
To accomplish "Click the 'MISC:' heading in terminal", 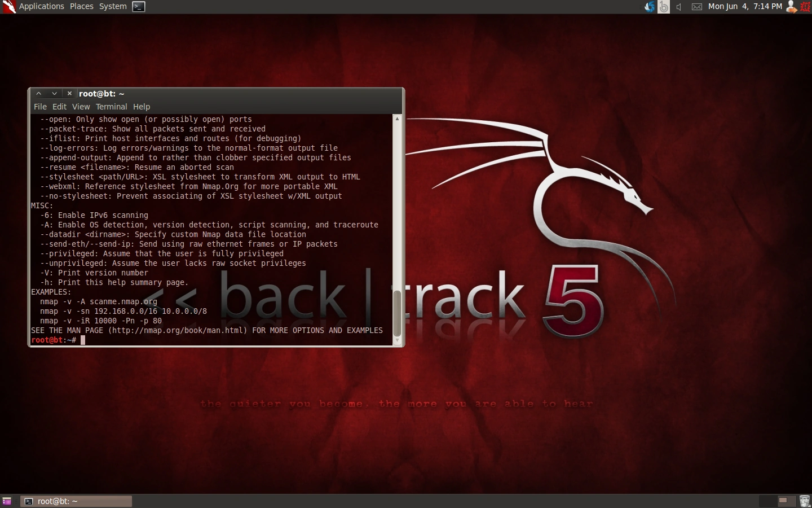I will [42, 205].
